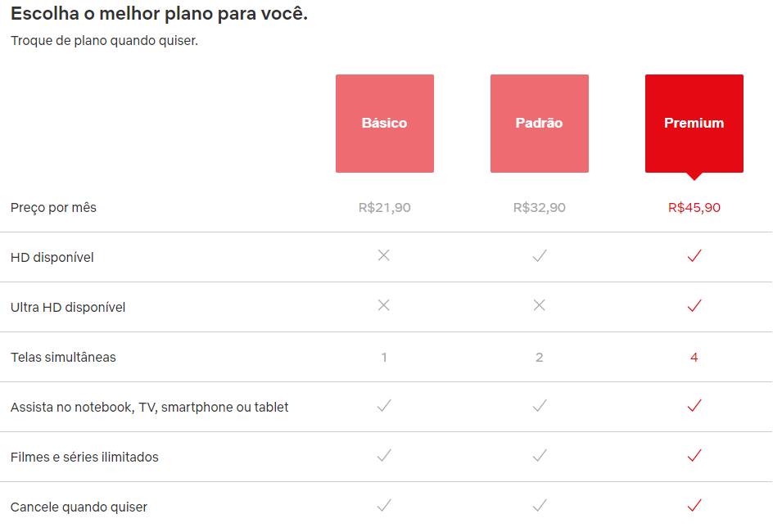Click Básico checkmark for notebook, TV row
This screenshot has height=532, width=782.
pyautogui.click(x=383, y=406)
